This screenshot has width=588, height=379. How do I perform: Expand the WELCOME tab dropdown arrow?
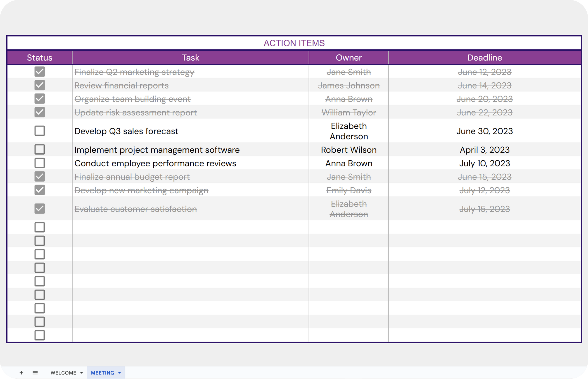82,373
